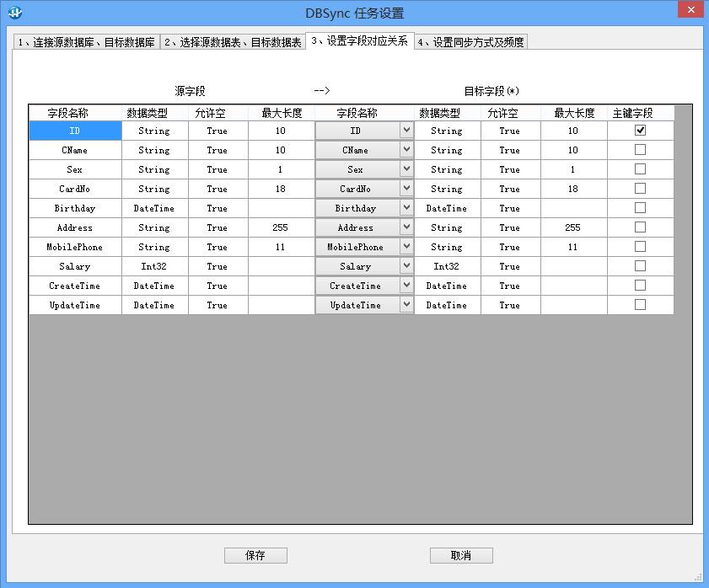Click the DBSync app icon in title bar

tap(15, 12)
